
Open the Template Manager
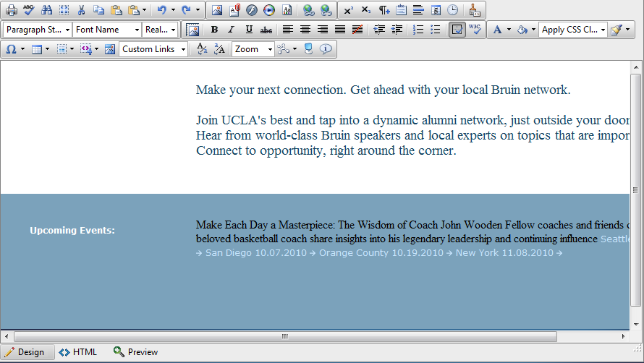click(287, 10)
